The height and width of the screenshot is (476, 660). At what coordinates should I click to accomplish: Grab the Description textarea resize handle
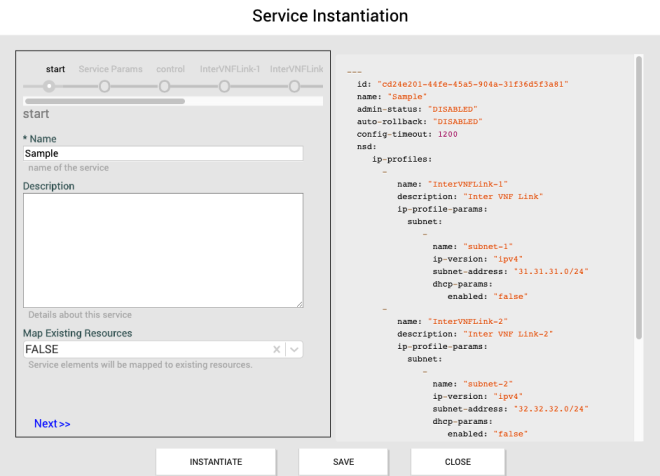click(x=299, y=303)
